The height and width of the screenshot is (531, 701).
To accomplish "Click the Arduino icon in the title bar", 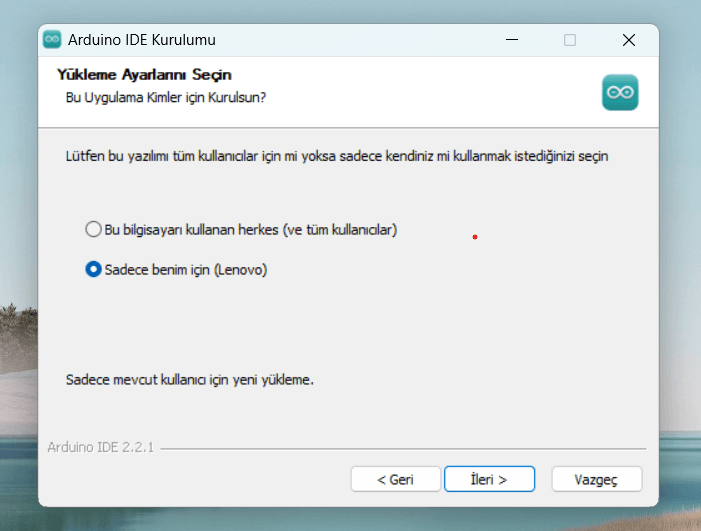I will coord(52,40).
